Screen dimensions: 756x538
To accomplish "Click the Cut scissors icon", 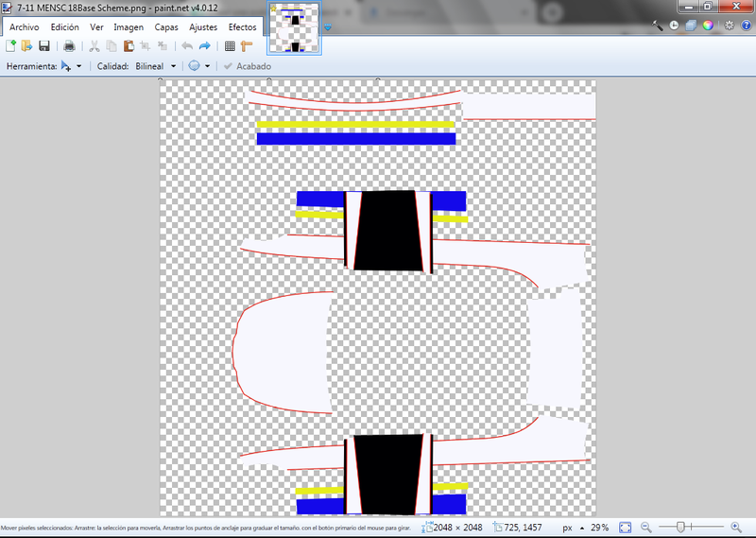I will pos(94,45).
